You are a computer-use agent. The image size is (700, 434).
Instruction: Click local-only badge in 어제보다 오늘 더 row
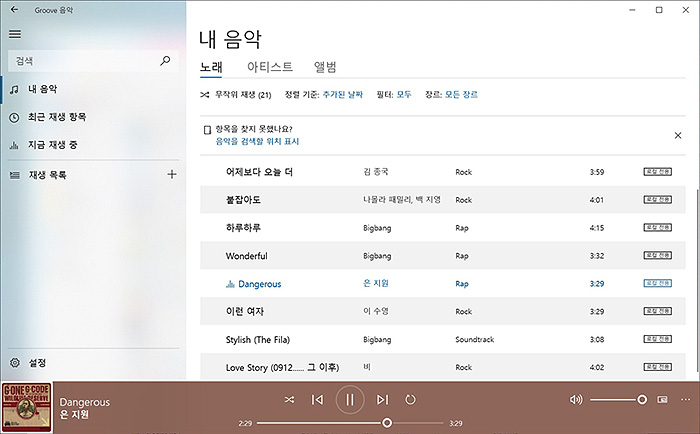(x=657, y=171)
